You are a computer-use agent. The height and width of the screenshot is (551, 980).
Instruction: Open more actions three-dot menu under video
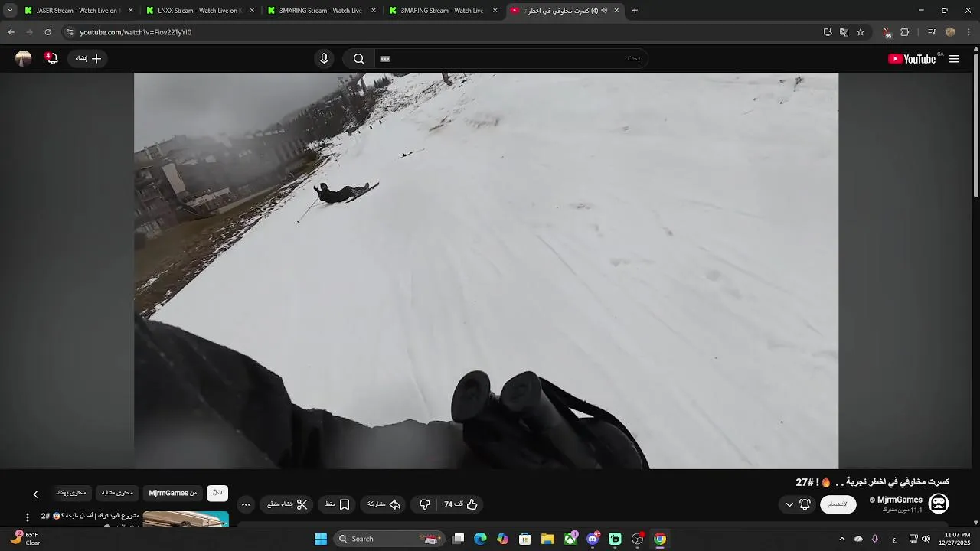click(246, 504)
